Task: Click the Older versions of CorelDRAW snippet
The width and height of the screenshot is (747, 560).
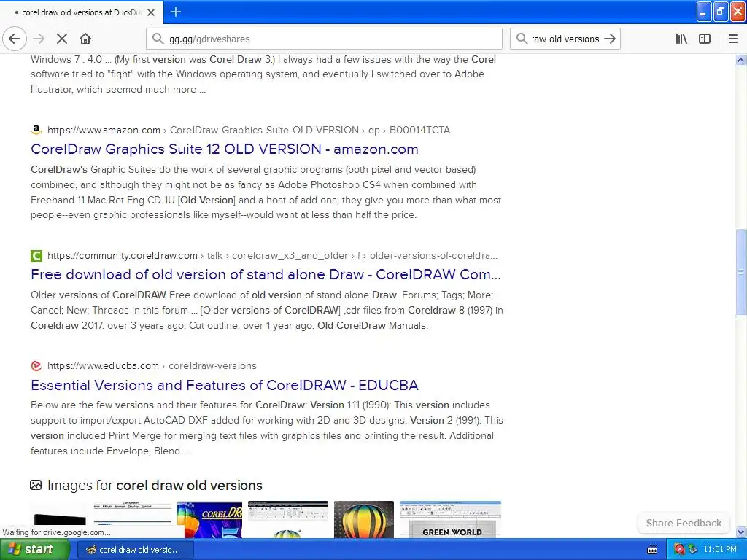Action: point(267,310)
